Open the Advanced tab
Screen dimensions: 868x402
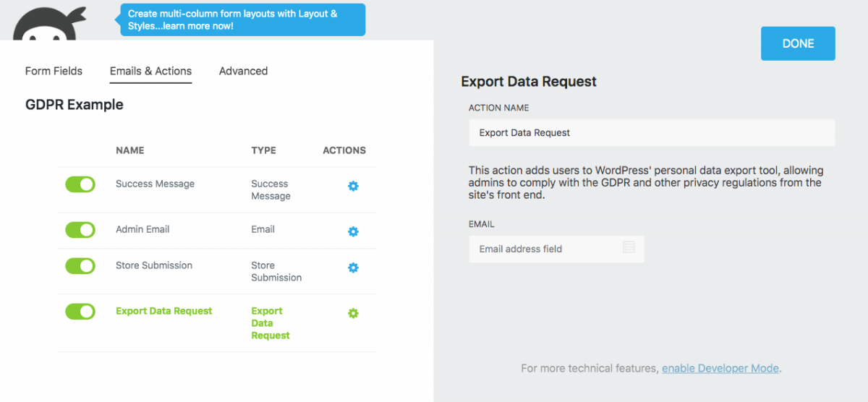click(243, 71)
